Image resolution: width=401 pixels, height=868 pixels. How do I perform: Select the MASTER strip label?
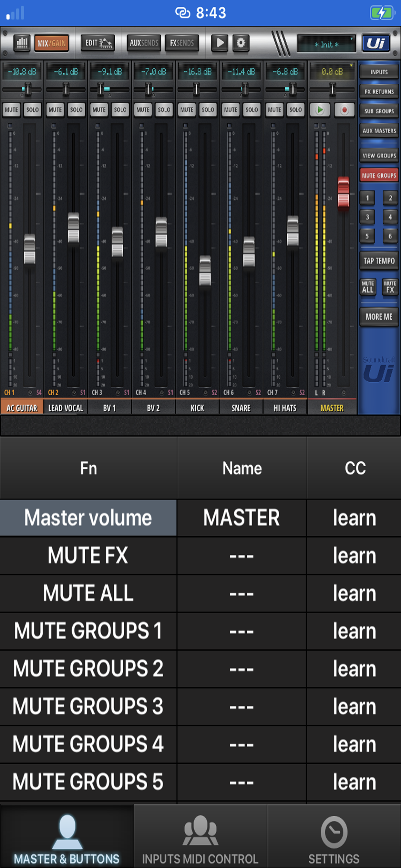332,408
